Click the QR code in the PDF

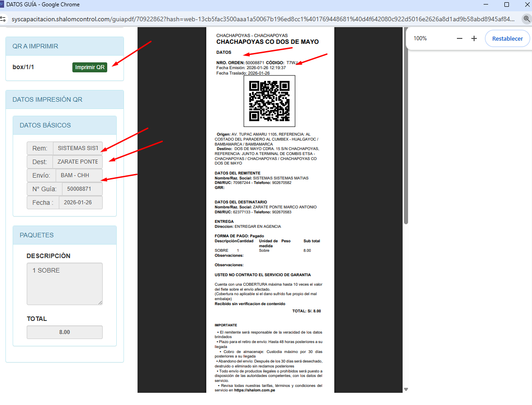[269, 101]
